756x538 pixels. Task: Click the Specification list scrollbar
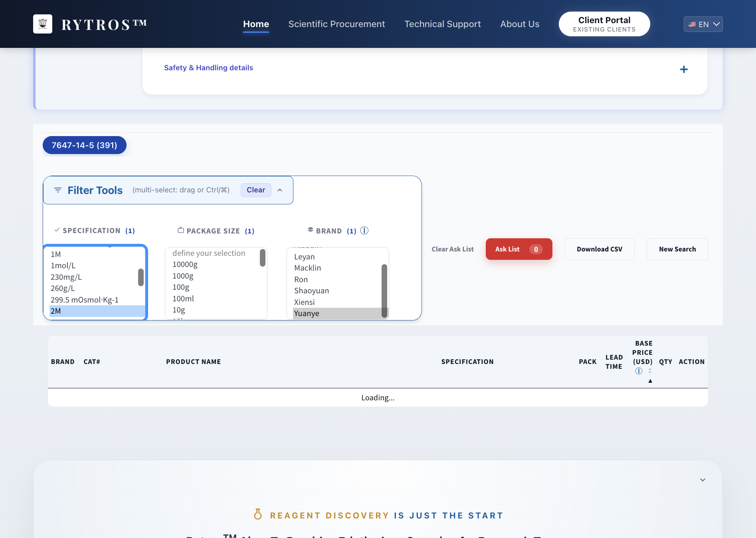tap(141, 277)
